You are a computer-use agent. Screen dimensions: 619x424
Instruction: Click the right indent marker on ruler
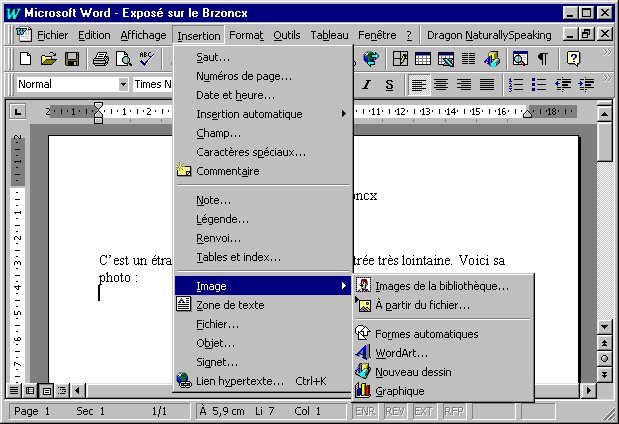coord(527,114)
